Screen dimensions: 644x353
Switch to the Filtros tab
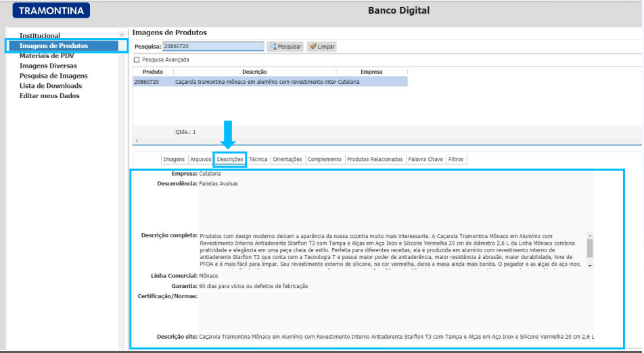[x=456, y=160]
